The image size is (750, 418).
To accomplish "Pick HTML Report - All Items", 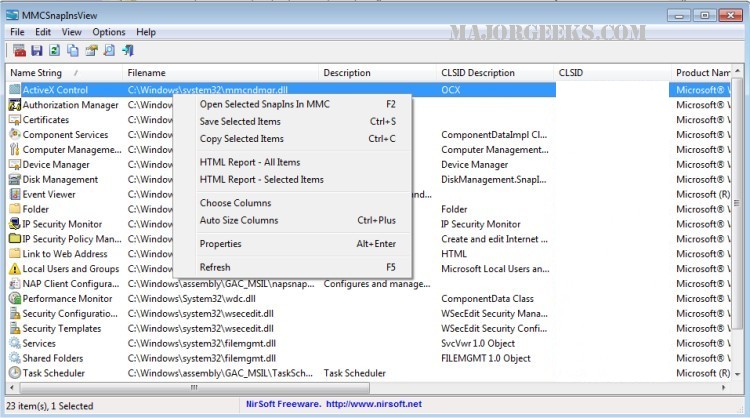I will (292, 162).
